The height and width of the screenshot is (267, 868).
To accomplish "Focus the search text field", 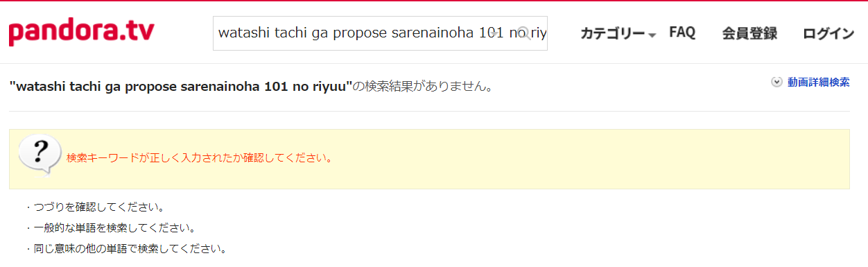I will point(380,33).
